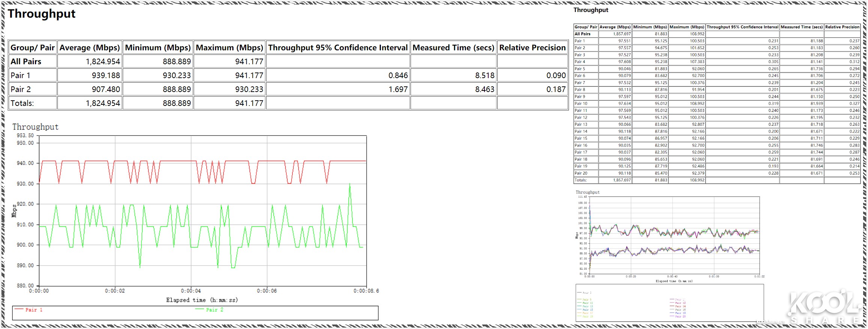This screenshot has height=329, width=868.
Task: Select measured time value 81.736
Action: click(x=817, y=69)
